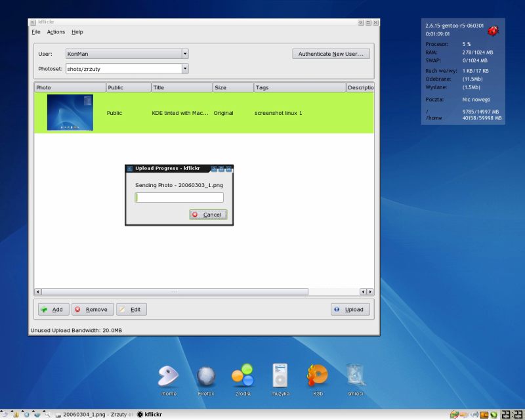The width and height of the screenshot is (525, 420).
Task: Open the Help menu
Action: (x=77, y=31)
